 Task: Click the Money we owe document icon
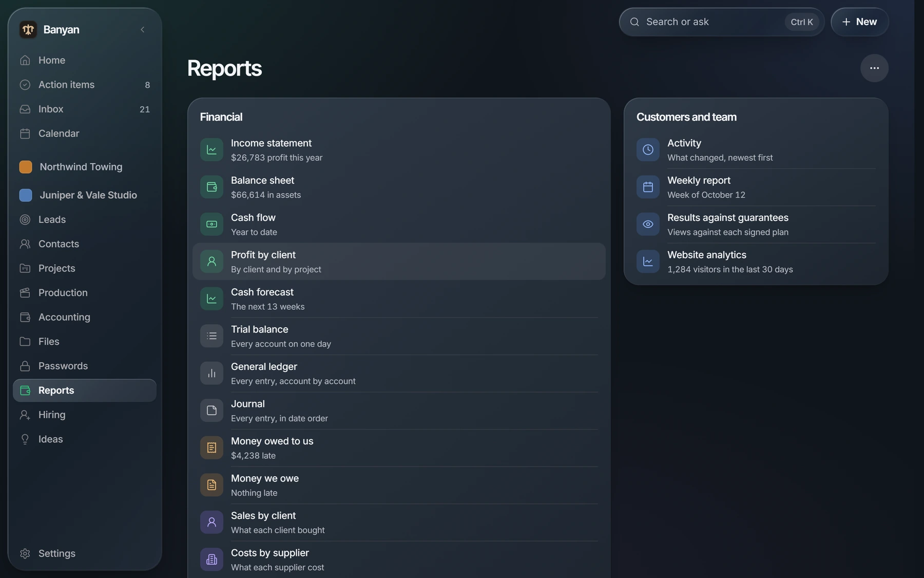point(211,485)
